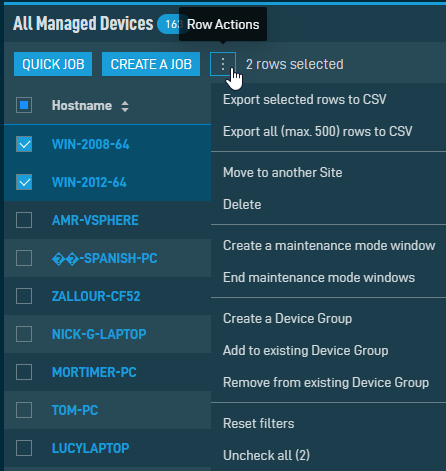Select the TOM-PC row checkbox
The image size is (446, 471).
24,410
